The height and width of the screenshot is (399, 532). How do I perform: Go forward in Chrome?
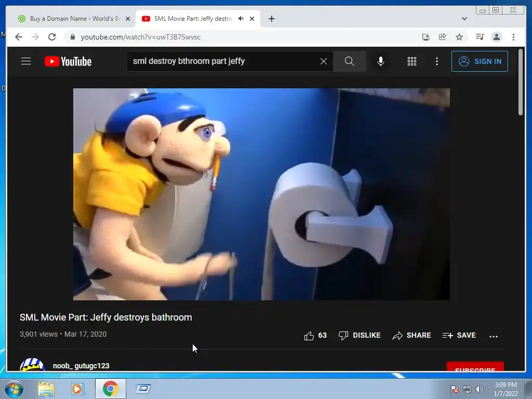[x=35, y=37]
